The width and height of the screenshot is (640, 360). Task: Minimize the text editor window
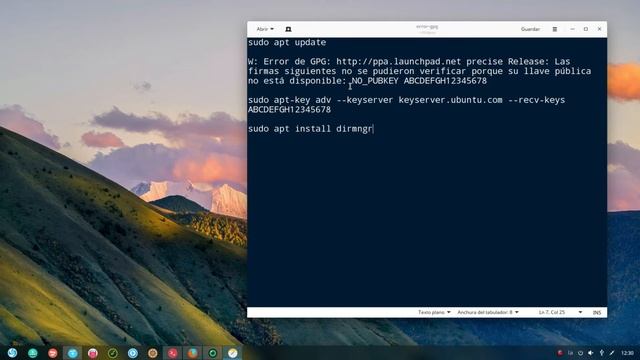click(x=572, y=29)
